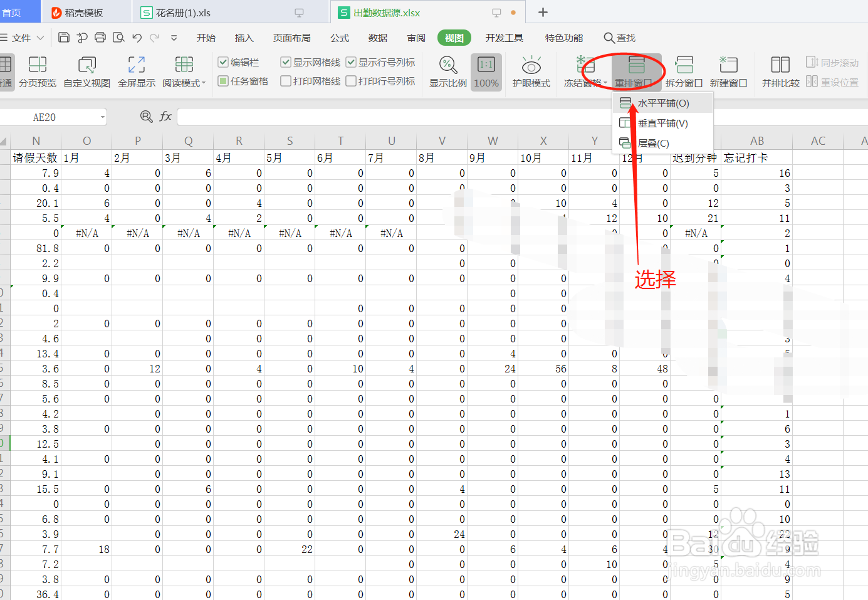Click the output-as-PDF icon beside Save

pos(82,38)
